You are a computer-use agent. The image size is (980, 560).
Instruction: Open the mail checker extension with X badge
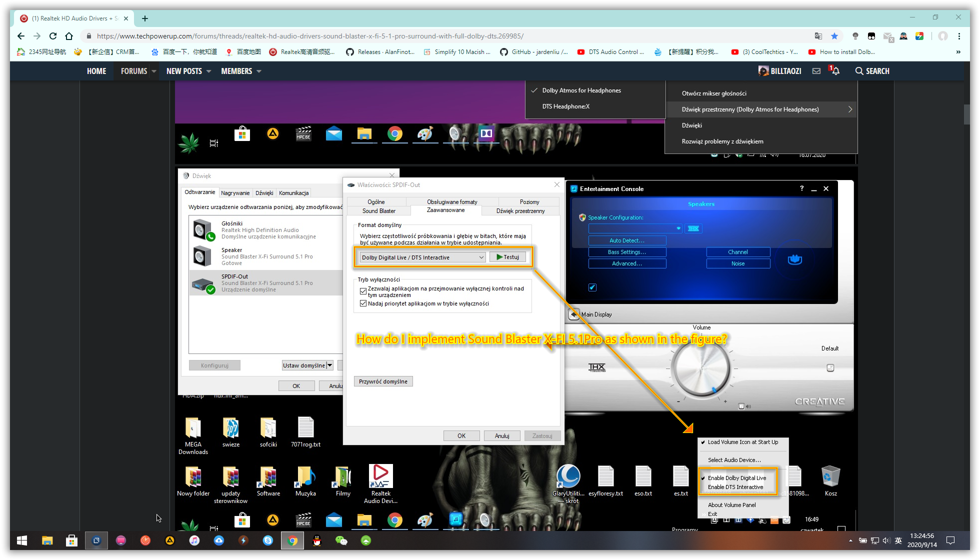pyautogui.click(x=887, y=36)
